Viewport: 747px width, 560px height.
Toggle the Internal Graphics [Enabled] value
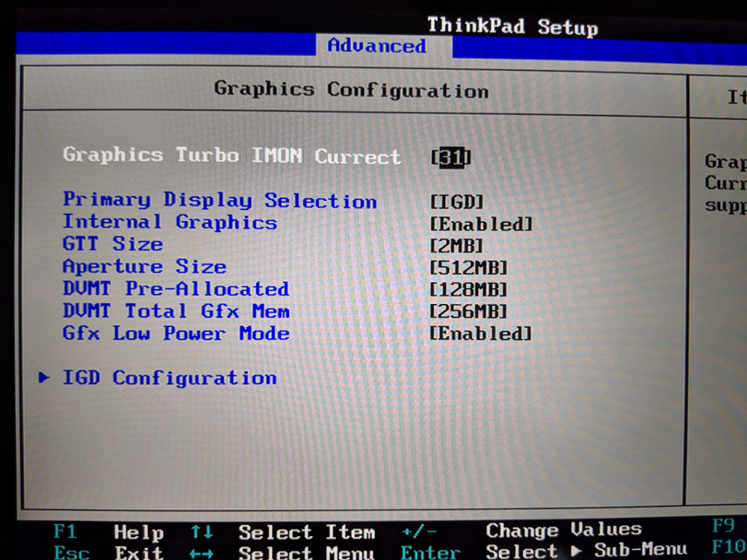point(480,223)
